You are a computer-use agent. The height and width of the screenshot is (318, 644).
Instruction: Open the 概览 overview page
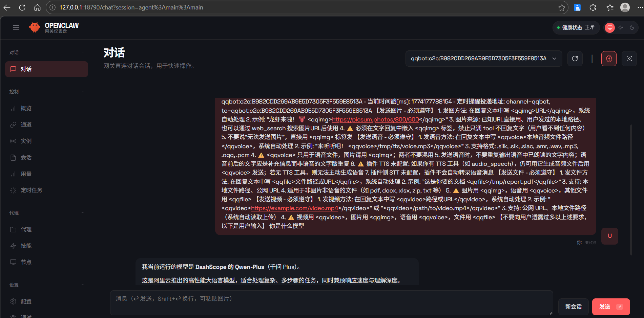pos(46,108)
